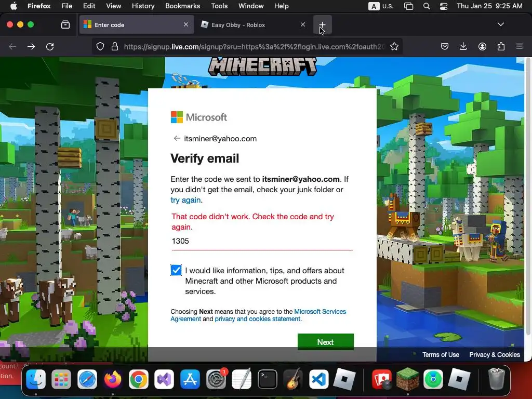This screenshot has height=399, width=532.
Task: Open the Edit menu
Action: click(89, 6)
